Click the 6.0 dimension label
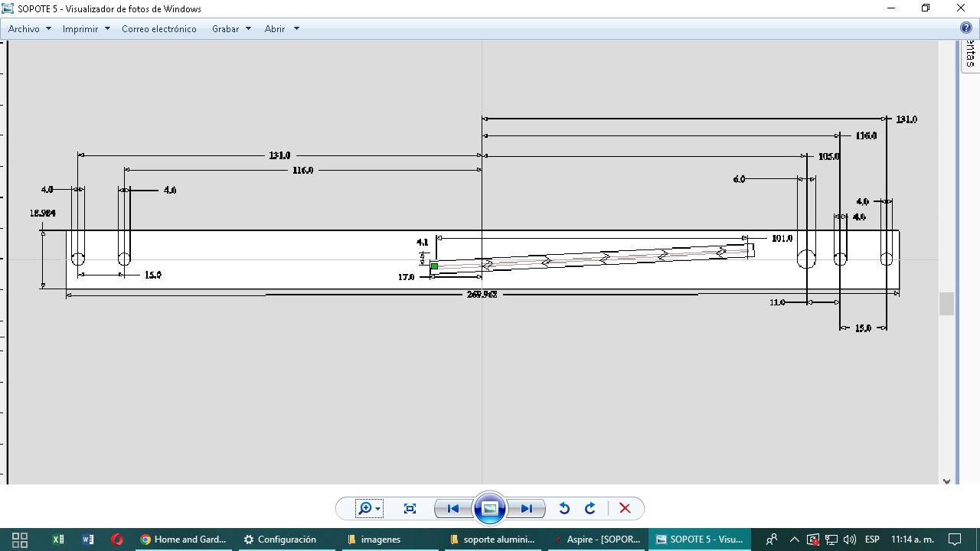This screenshot has height=551, width=980. [x=739, y=180]
